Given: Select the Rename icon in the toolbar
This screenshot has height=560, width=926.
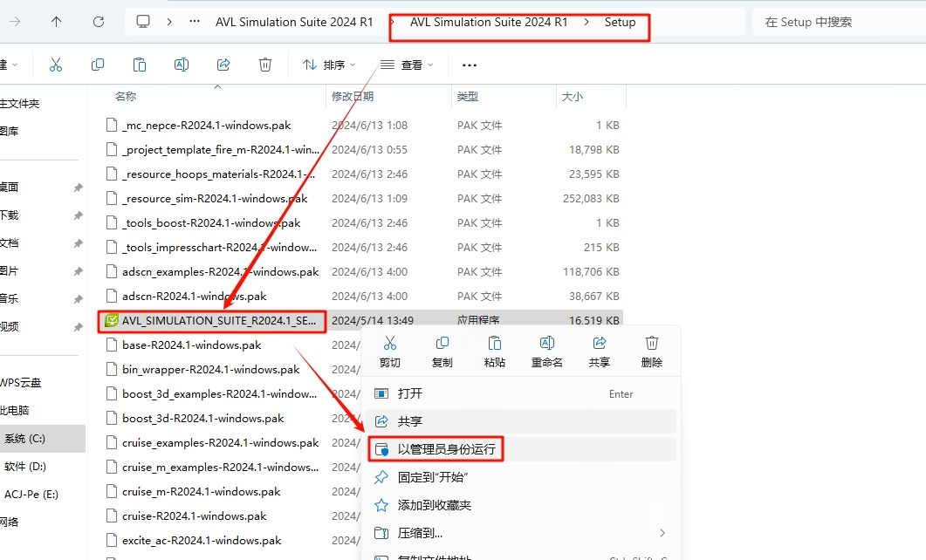Looking at the screenshot, I should point(181,65).
